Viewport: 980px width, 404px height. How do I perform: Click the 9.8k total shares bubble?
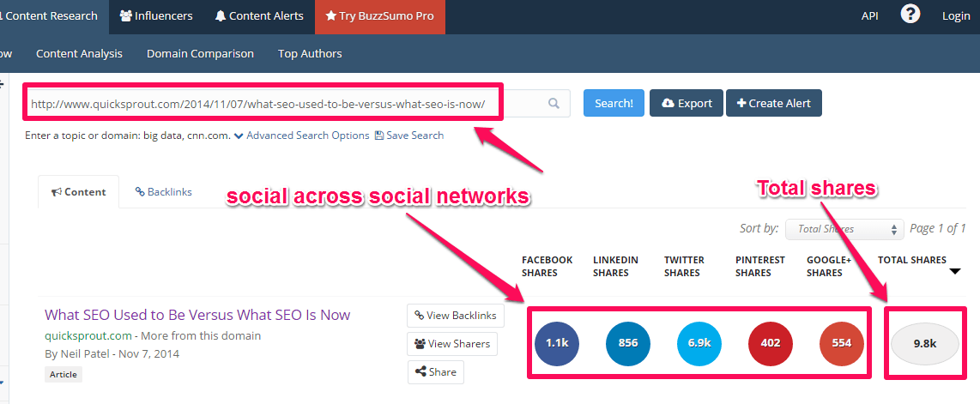click(924, 343)
